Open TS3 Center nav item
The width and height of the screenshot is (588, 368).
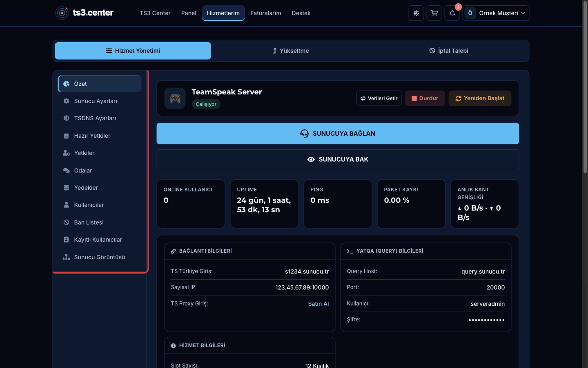(155, 13)
